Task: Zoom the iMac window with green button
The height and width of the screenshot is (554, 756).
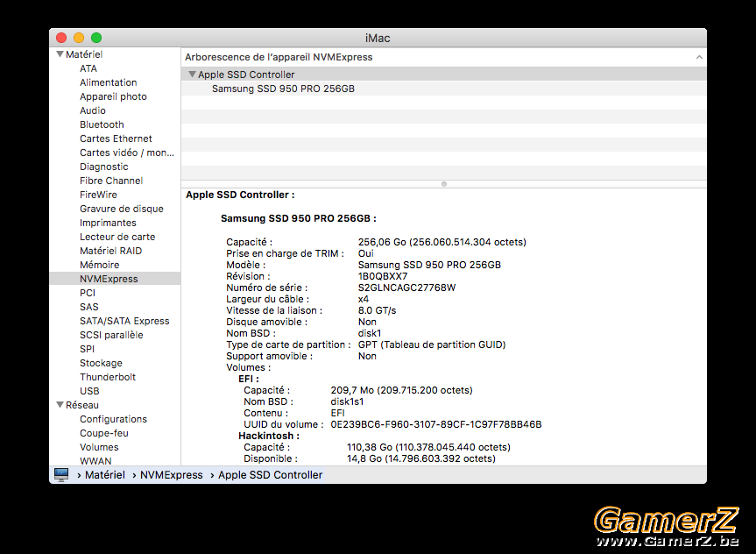Action: [96, 38]
